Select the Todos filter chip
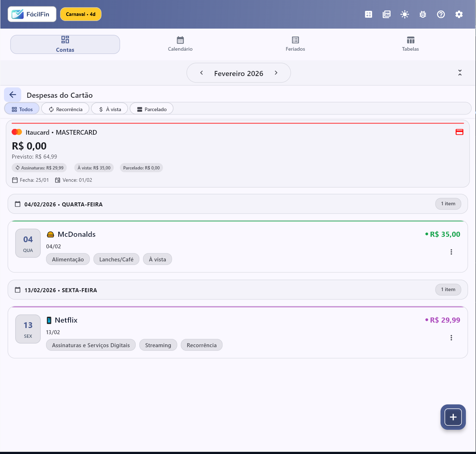476x454 pixels. coord(21,109)
